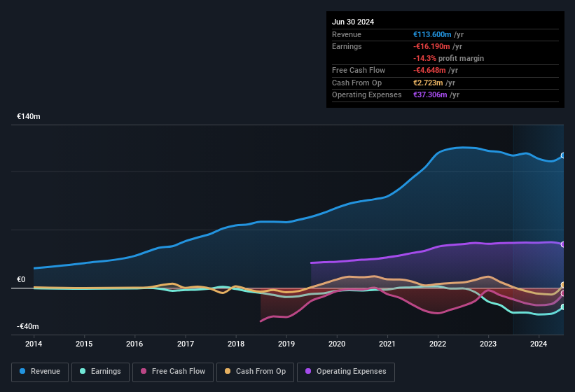
Task: Click the 2023 x-axis label
Action: click(x=488, y=344)
